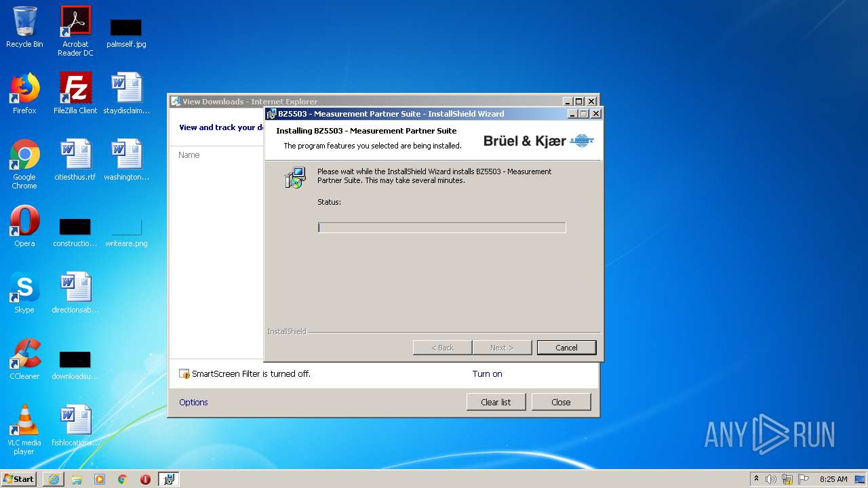868x488 pixels.
Task: Click the SmartScreen Filter shield icon
Action: [x=184, y=373]
